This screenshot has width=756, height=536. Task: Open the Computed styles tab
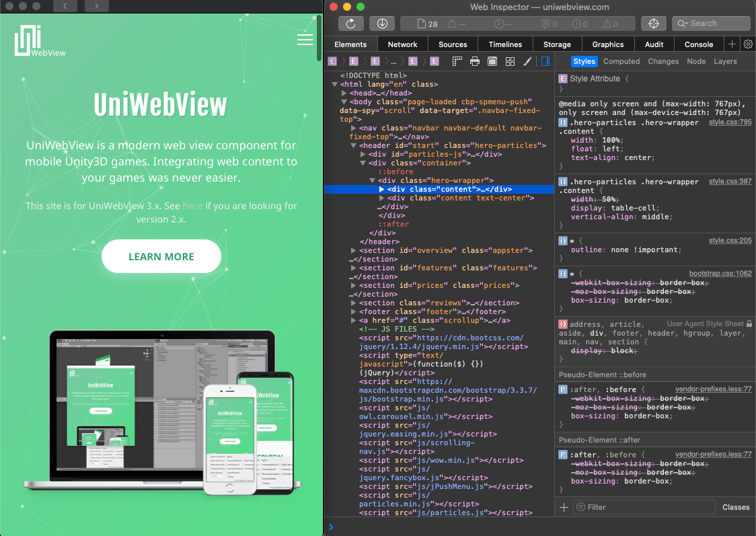(x=621, y=61)
